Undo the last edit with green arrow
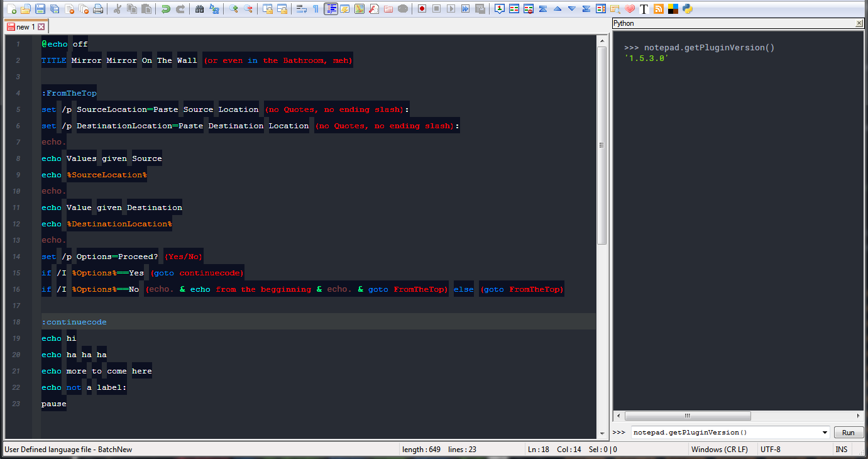This screenshot has height=459, width=868. [165, 9]
